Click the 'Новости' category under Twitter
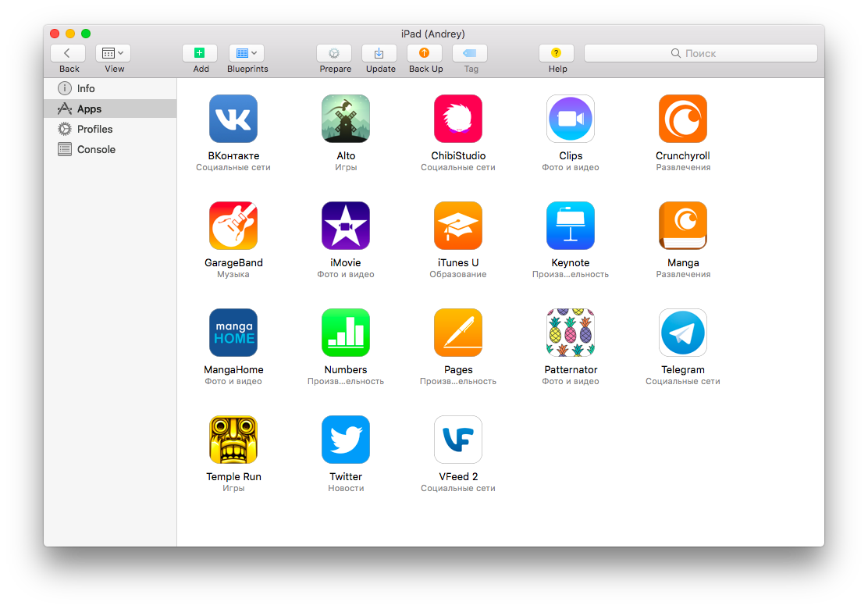 (346, 488)
